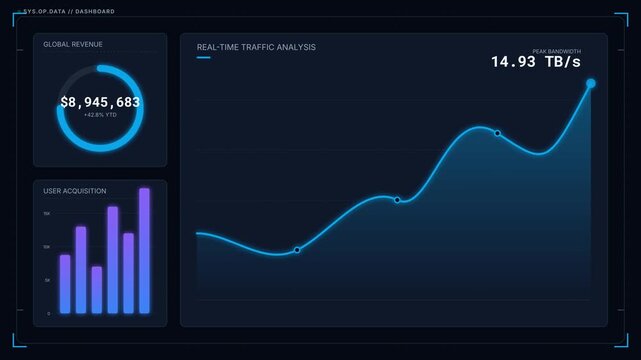Click the 15K axis label

47,214
